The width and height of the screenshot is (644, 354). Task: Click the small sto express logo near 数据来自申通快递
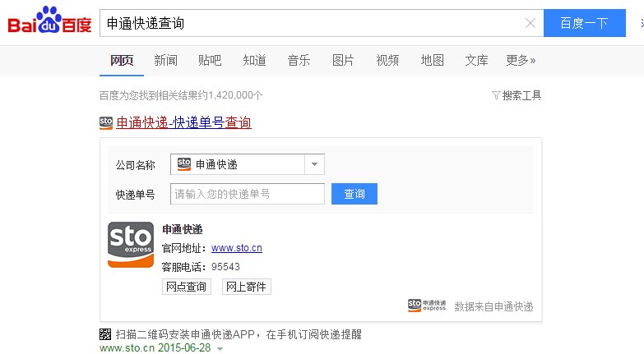pyautogui.click(x=427, y=306)
